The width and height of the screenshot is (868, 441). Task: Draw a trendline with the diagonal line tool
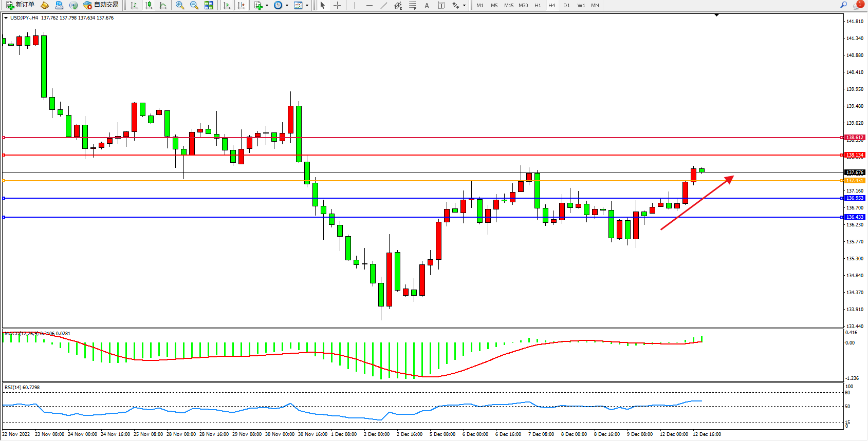coord(383,5)
